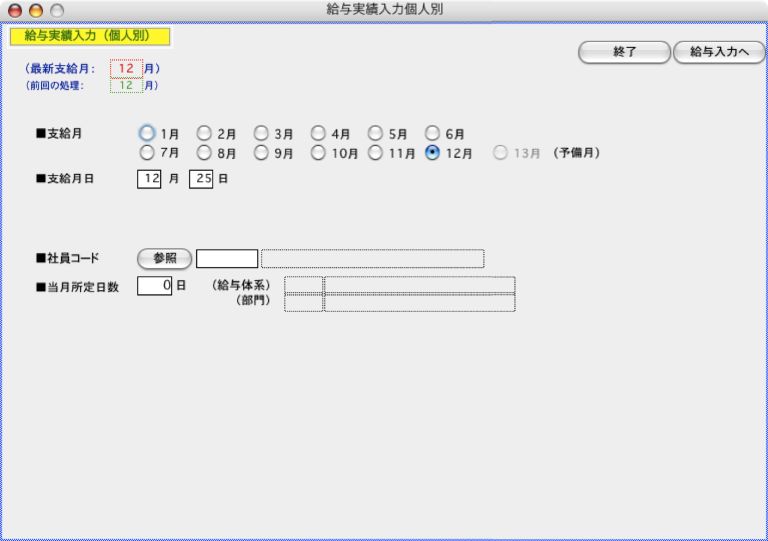Choose the 7月 radio button
Viewport: 768px width, 541px height.
(x=147, y=153)
